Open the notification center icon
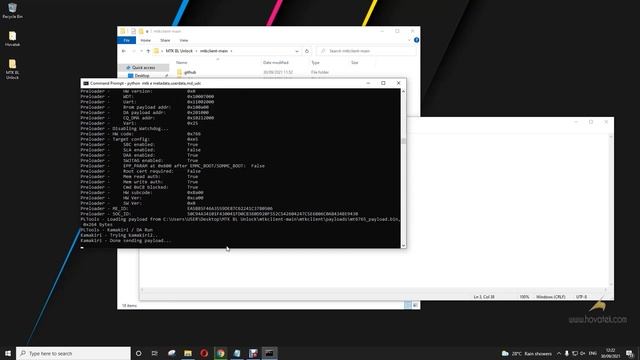Image resolution: width=640 pixels, height=360 pixels. coord(630,353)
